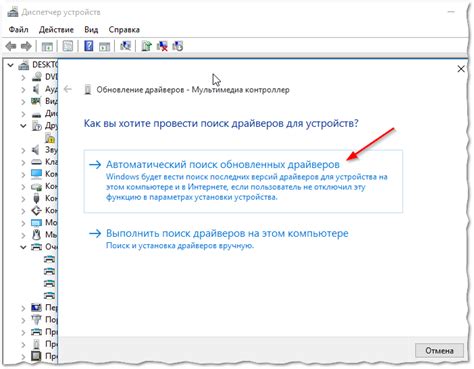
Task: Expand the Мо monitors node chevron
Action: tap(23, 223)
